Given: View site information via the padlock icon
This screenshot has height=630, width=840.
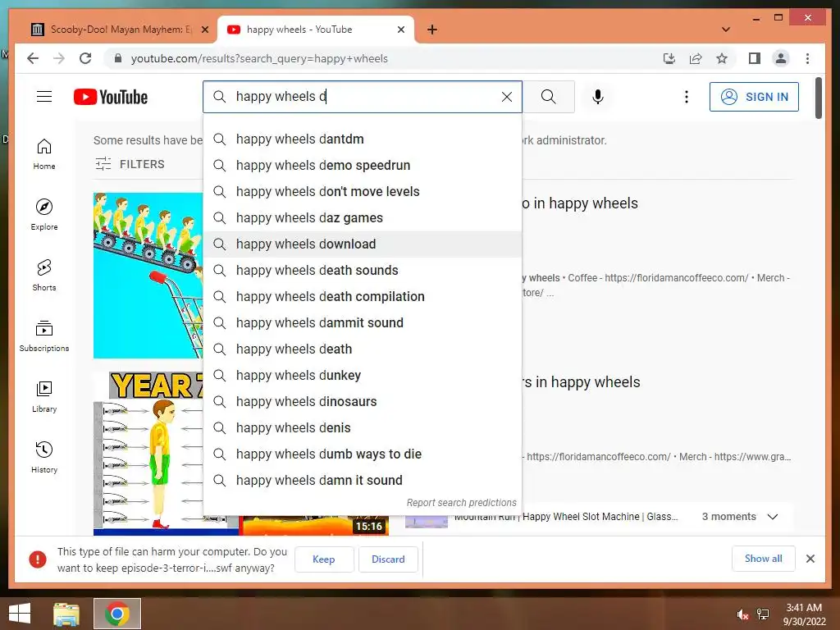Looking at the screenshot, I should click(118, 58).
